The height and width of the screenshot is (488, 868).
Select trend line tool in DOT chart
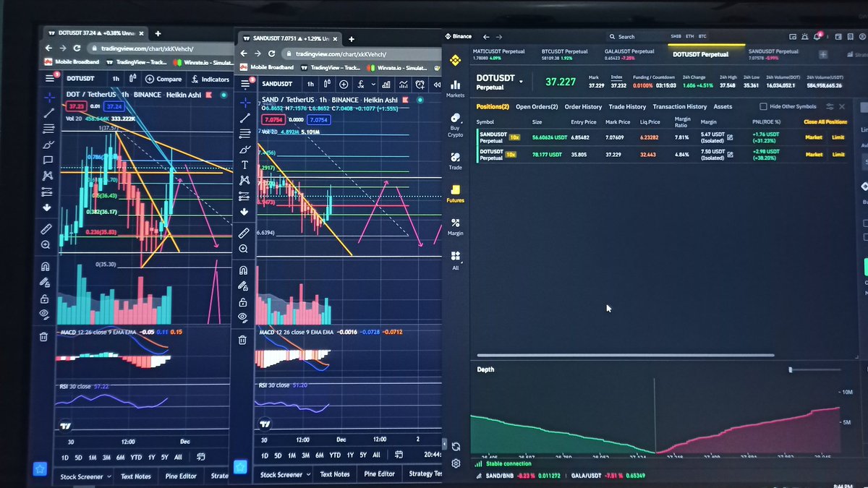[48, 113]
